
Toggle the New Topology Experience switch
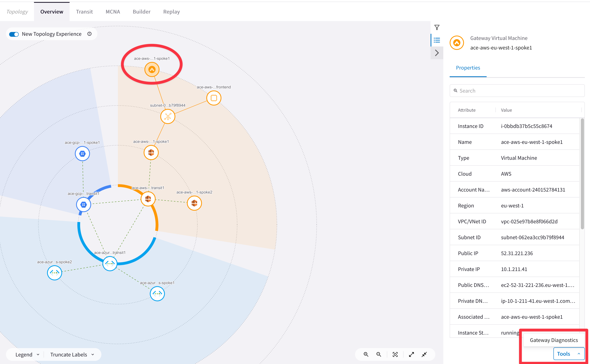coord(14,34)
